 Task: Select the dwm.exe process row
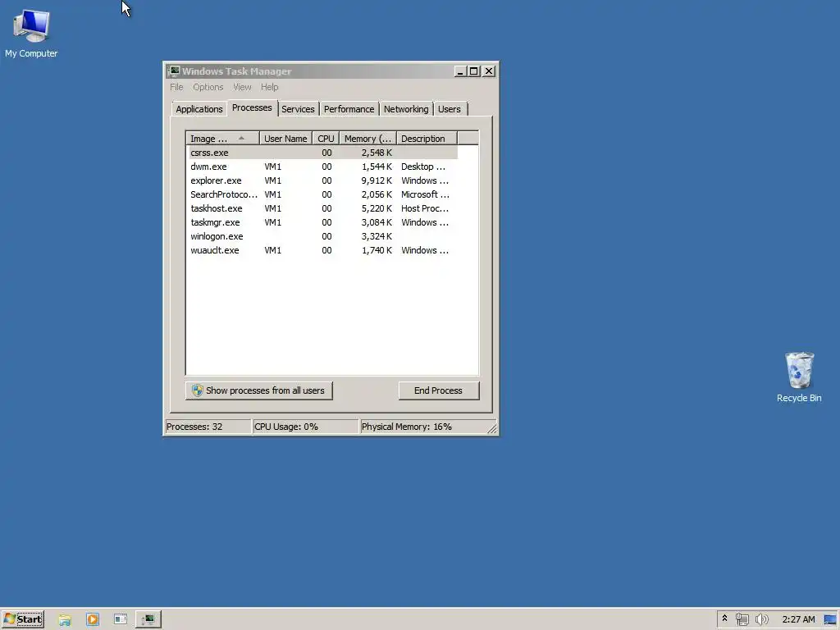323,167
